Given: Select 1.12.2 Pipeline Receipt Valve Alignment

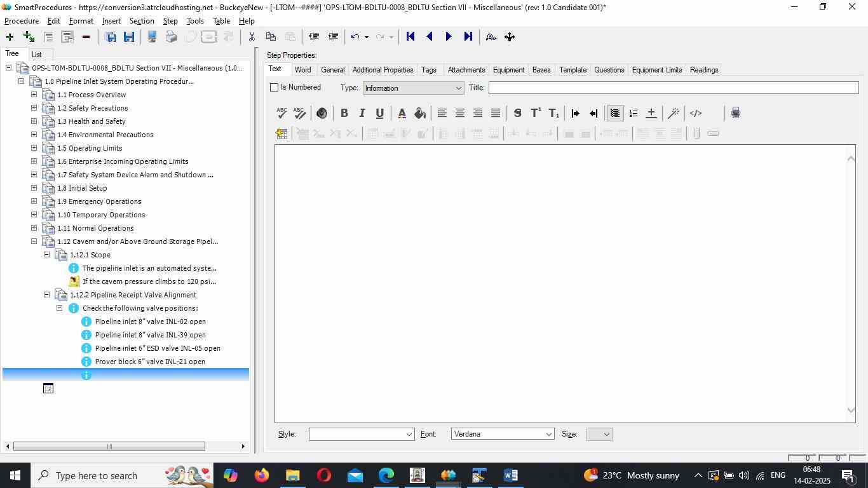Looking at the screenshot, I should [x=133, y=295].
